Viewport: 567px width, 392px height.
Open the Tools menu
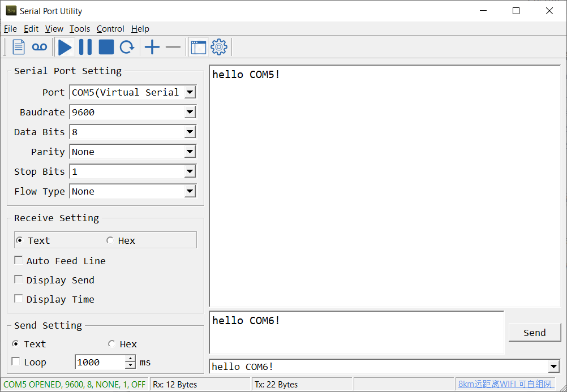[79, 29]
